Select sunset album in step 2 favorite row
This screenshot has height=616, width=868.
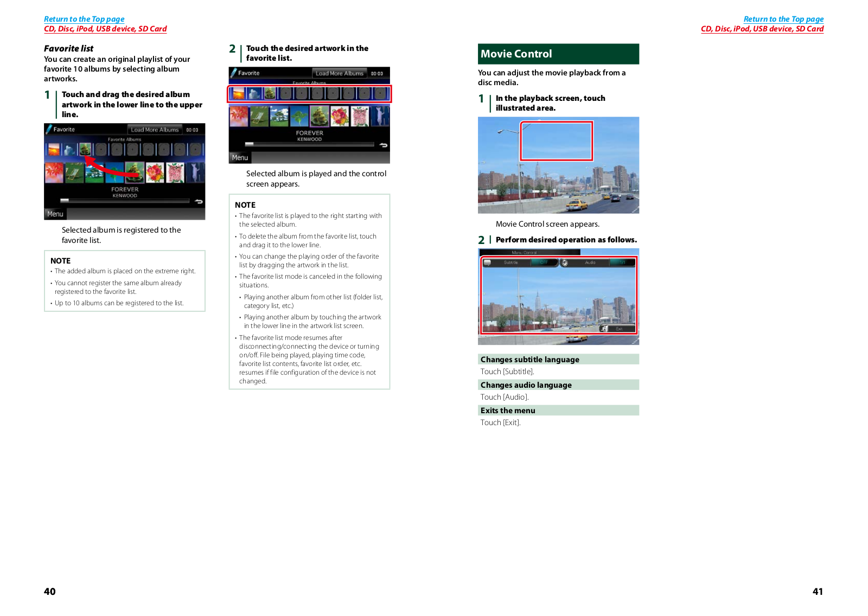click(x=238, y=94)
